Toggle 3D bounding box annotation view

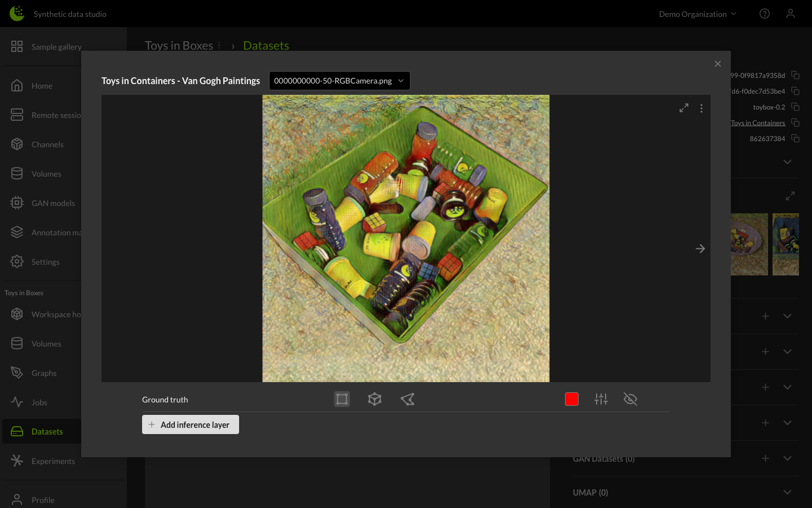(x=374, y=399)
